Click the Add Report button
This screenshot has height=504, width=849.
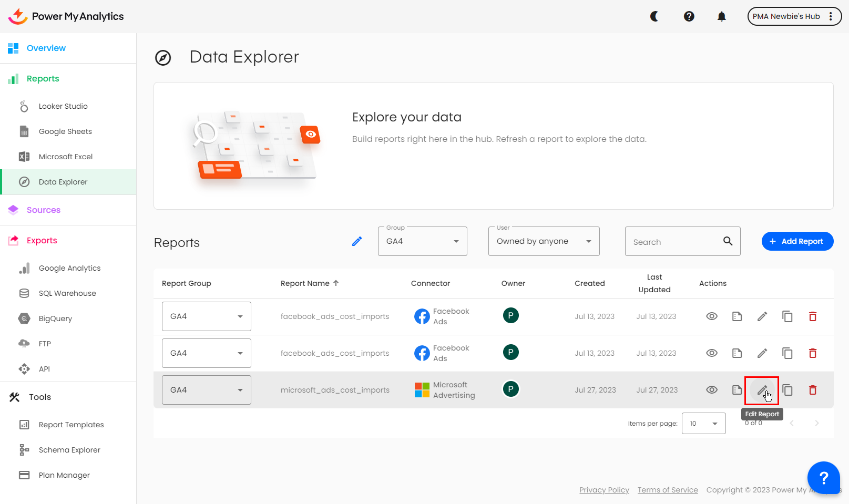tap(797, 241)
